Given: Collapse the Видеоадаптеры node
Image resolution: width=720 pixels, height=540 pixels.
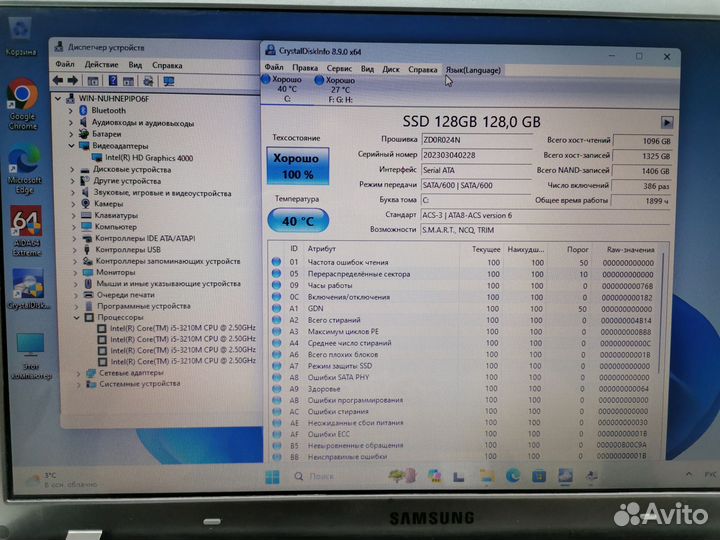Looking at the screenshot, I should coord(72,146).
